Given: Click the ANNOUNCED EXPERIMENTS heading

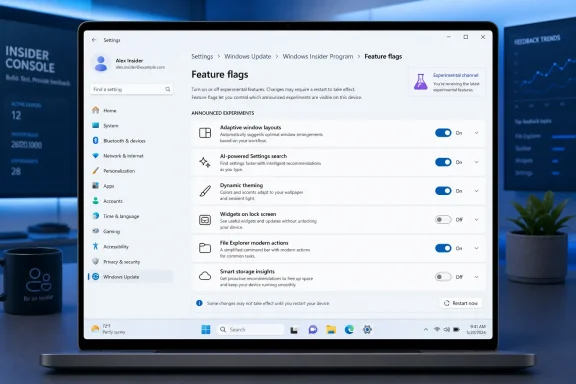Looking at the screenshot, I should pos(223,113).
